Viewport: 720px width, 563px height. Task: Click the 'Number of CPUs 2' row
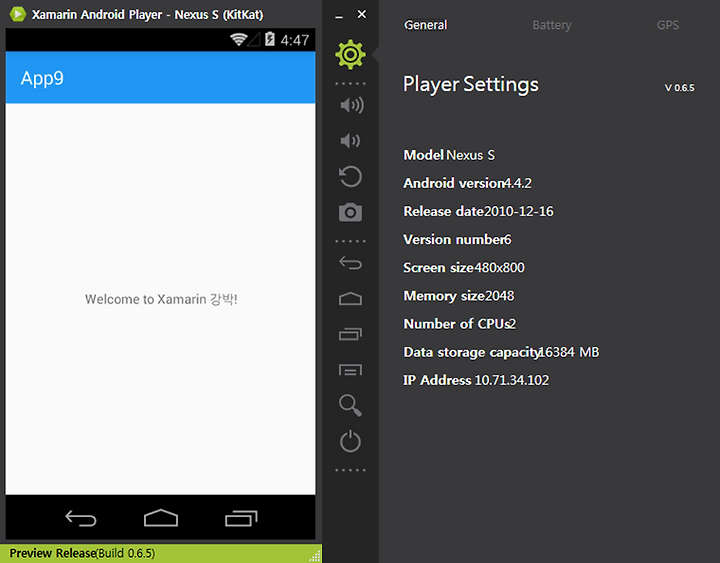460,324
